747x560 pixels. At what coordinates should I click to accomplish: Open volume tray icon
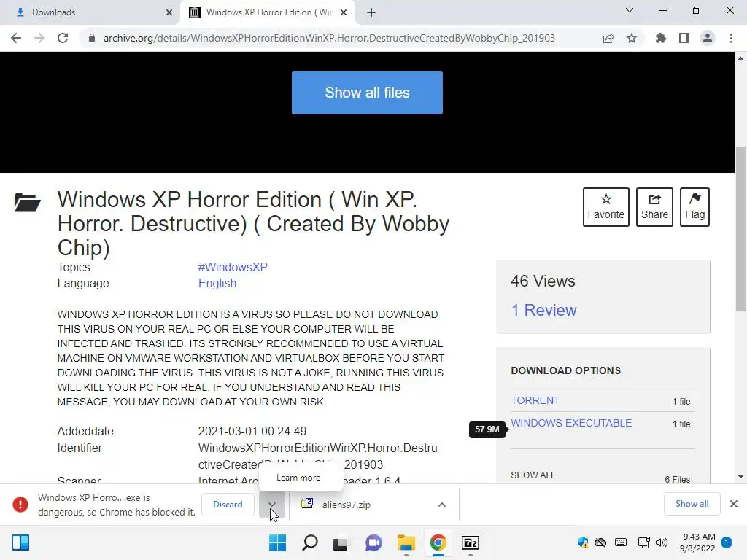[x=662, y=542]
